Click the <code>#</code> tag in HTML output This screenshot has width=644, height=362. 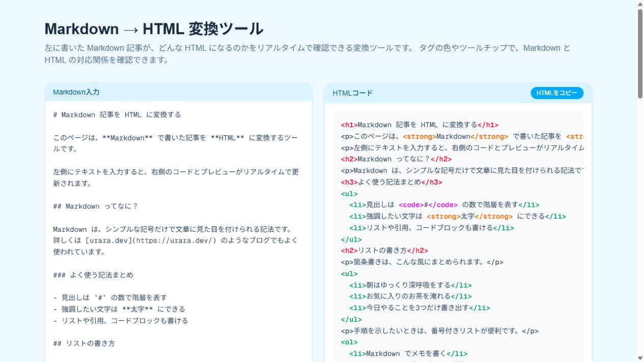428,205
